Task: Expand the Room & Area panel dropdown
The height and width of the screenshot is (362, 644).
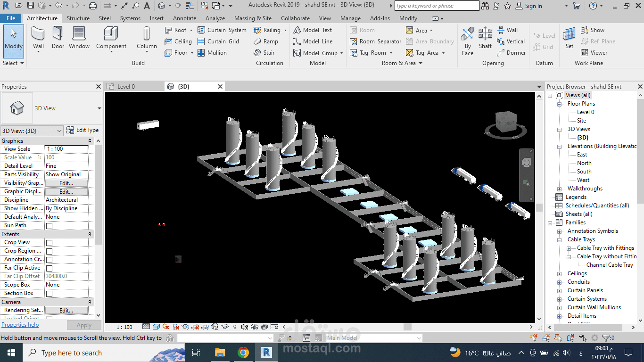Action: 402,63
